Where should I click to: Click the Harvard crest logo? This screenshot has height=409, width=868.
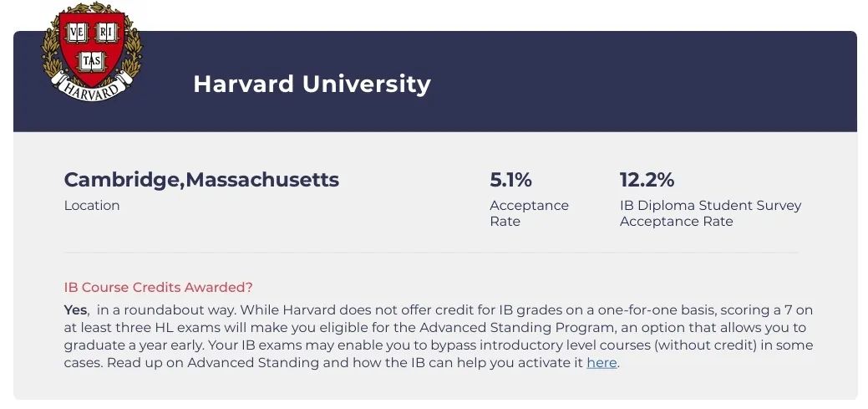tap(91, 52)
